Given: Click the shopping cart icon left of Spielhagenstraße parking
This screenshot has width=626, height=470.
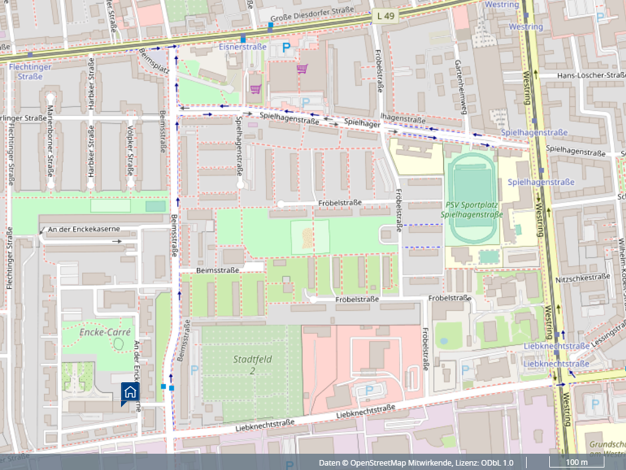Looking at the screenshot, I should click(256, 88).
